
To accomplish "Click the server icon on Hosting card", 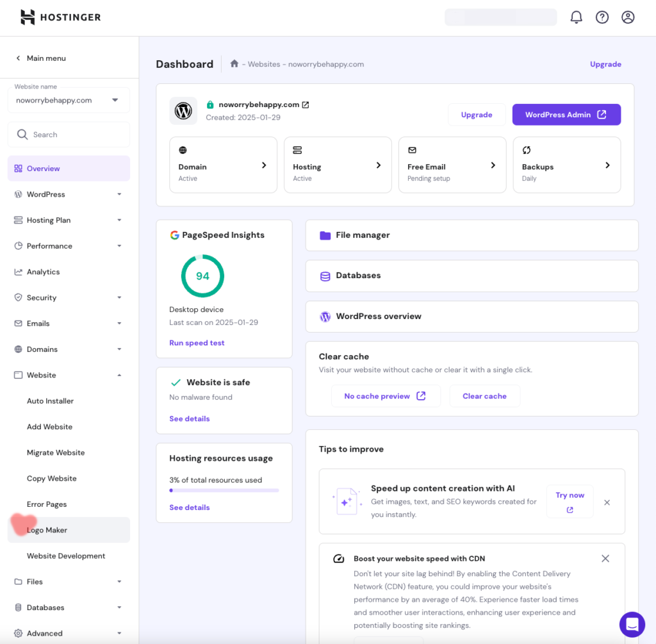I will 297,150.
